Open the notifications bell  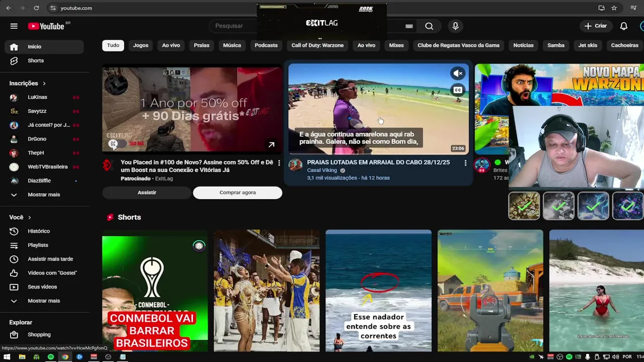coord(623,26)
